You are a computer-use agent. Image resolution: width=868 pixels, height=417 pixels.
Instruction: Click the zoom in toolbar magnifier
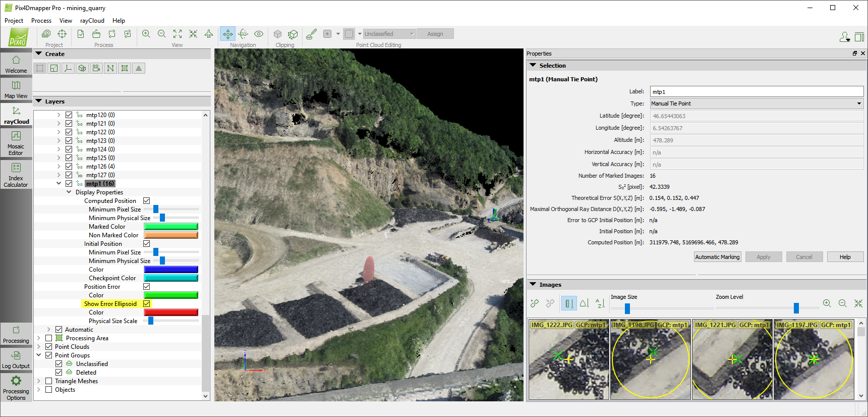click(x=146, y=34)
